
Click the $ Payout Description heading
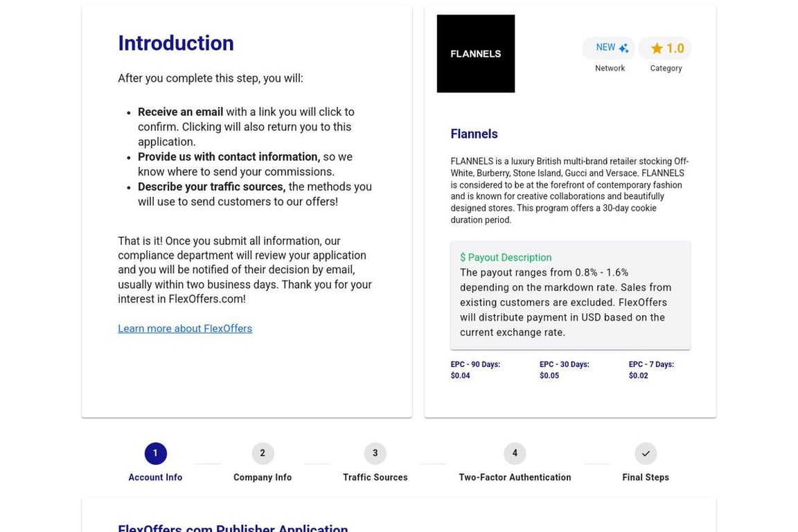pyautogui.click(x=506, y=258)
